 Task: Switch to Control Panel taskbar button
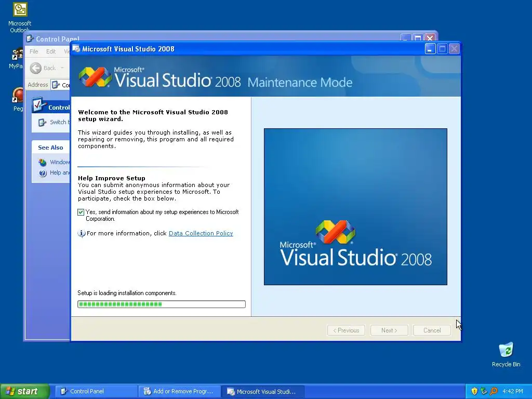[x=96, y=392]
